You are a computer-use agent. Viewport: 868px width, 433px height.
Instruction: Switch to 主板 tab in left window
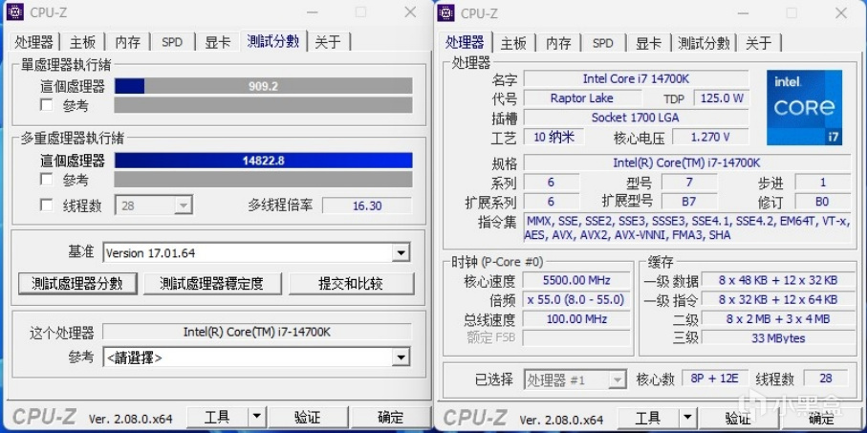[x=82, y=42]
